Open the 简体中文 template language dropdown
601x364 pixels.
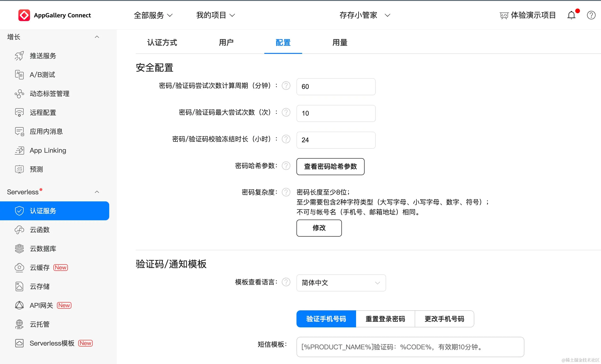click(x=341, y=283)
